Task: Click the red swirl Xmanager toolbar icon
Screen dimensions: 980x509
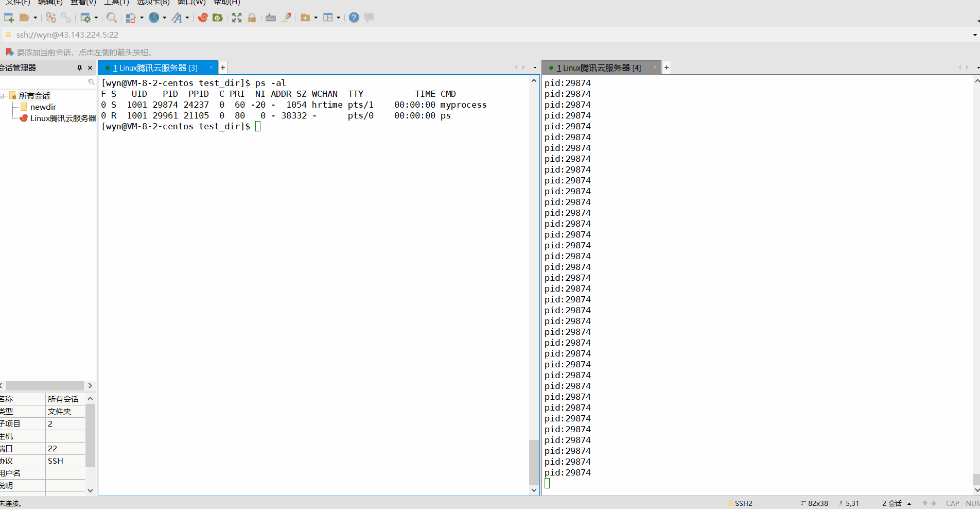Action: pyautogui.click(x=203, y=18)
